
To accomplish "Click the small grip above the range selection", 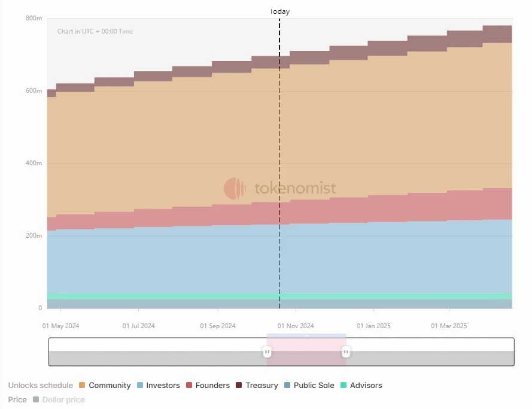I will (x=306, y=336).
